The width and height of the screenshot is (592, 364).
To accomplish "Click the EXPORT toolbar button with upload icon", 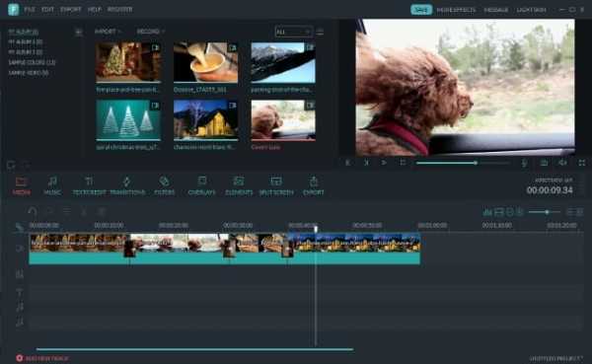I will click(314, 185).
